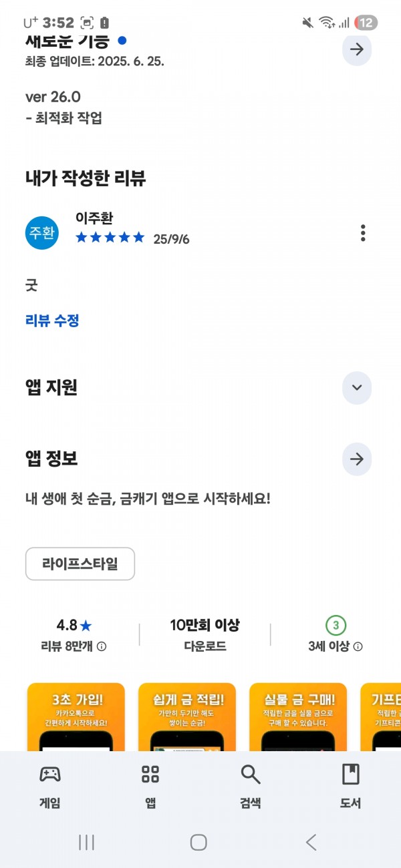The height and width of the screenshot is (868, 401).
Task: Switch to the 게임 tab
Action: tap(50, 786)
